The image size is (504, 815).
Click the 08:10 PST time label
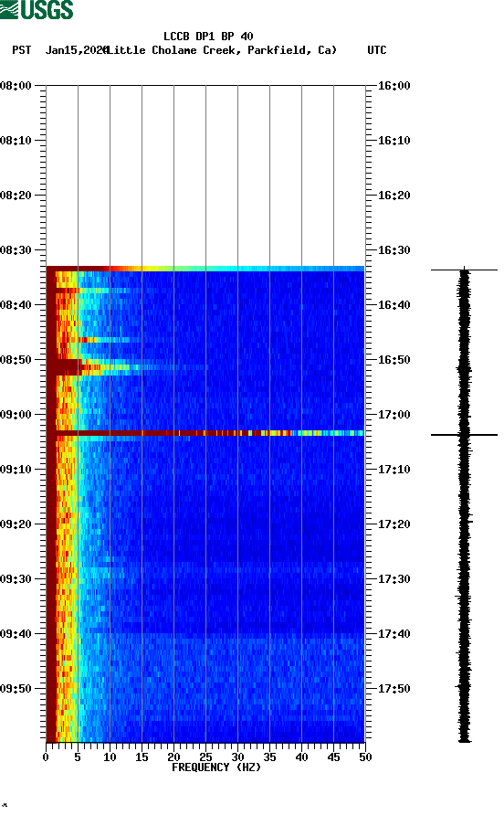point(16,141)
